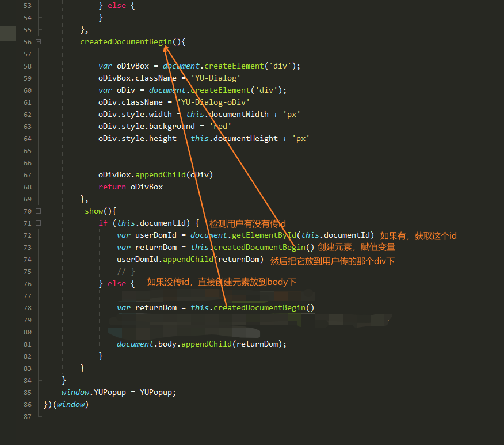Click userDomId variable declaration on line 72

[x=156, y=235]
